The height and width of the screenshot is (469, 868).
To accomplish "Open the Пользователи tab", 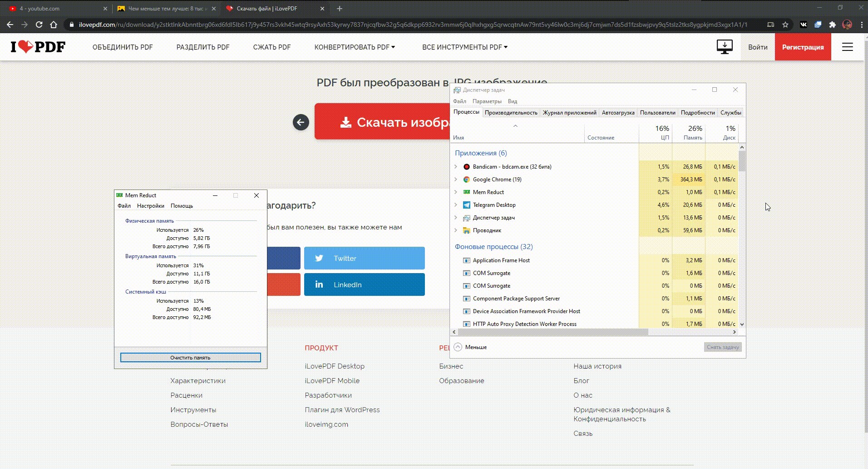I will (657, 113).
